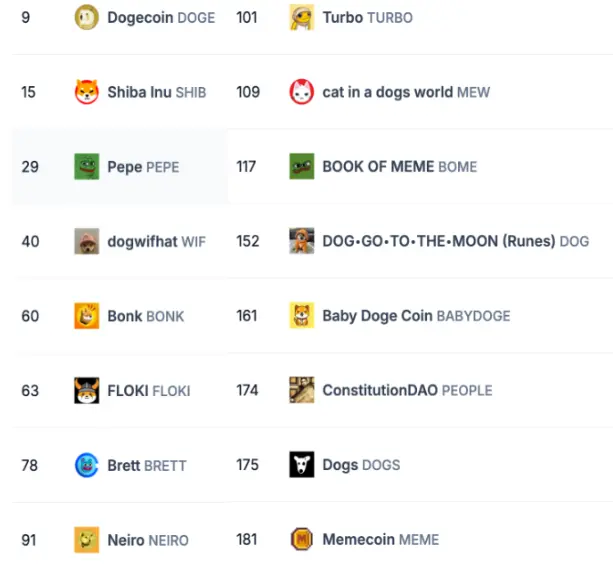Image resolution: width=613 pixels, height=575 pixels.
Task: Click the Memecoin logo icon
Action: coord(302,540)
